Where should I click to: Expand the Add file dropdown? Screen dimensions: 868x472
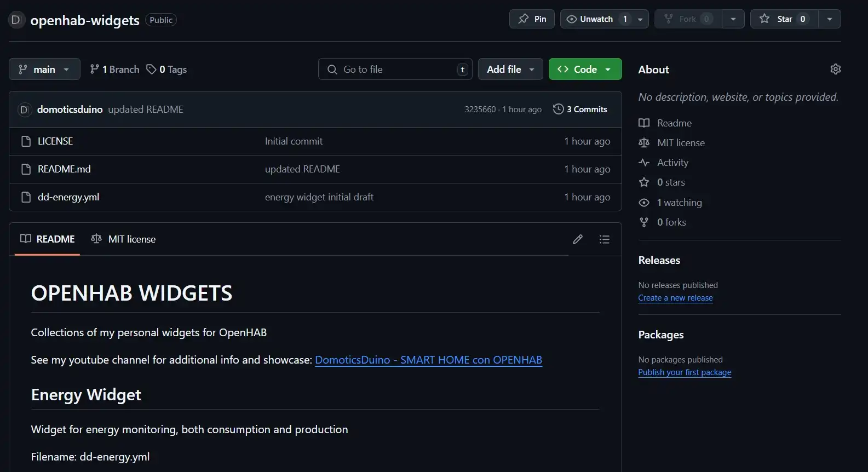pos(510,70)
